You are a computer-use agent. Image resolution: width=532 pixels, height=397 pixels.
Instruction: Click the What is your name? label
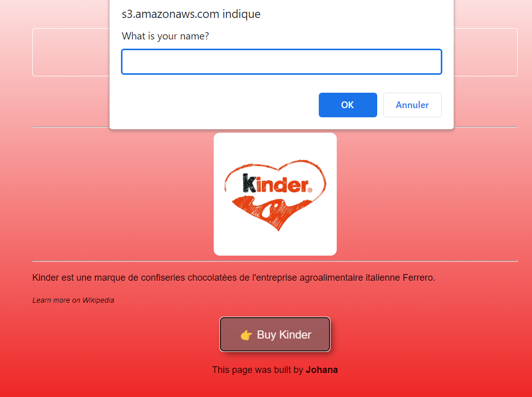tap(165, 36)
